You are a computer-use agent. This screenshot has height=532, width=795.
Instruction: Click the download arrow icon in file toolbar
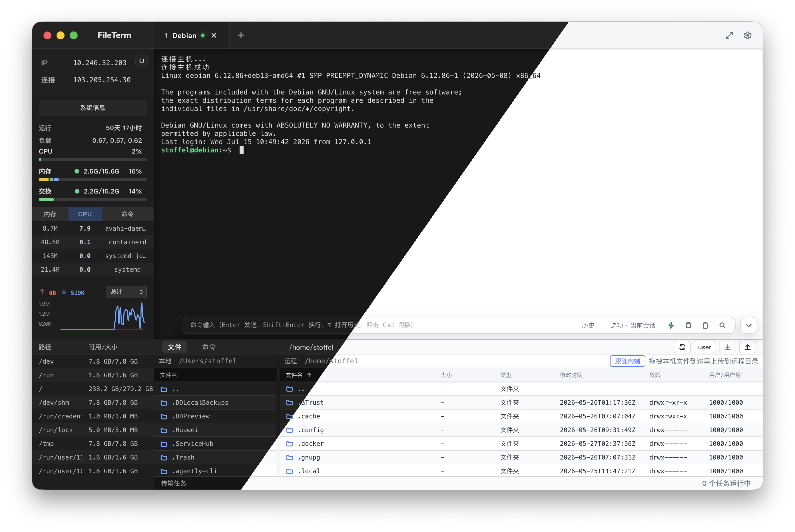pyautogui.click(x=727, y=347)
